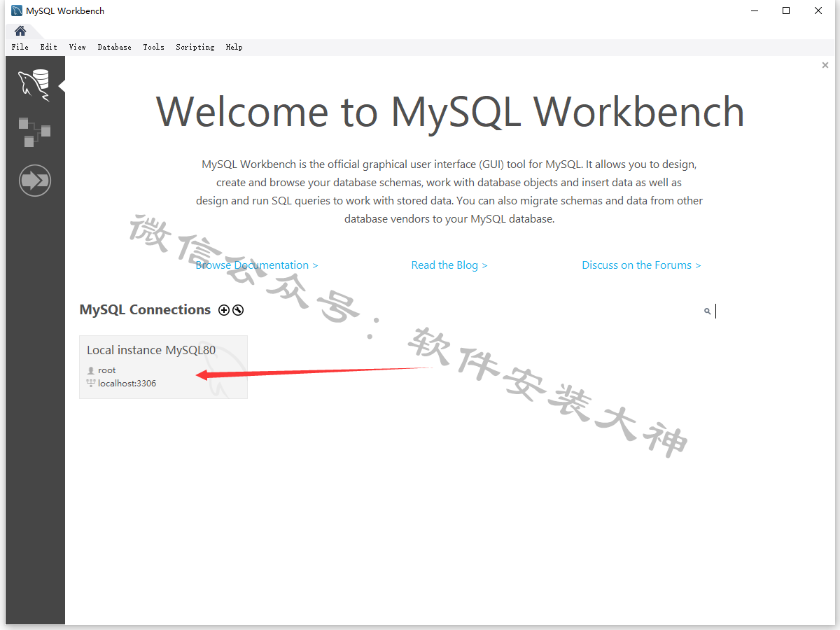Minimize the MySQL Workbench window
This screenshot has width=840, height=630.
click(x=755, y=10)
